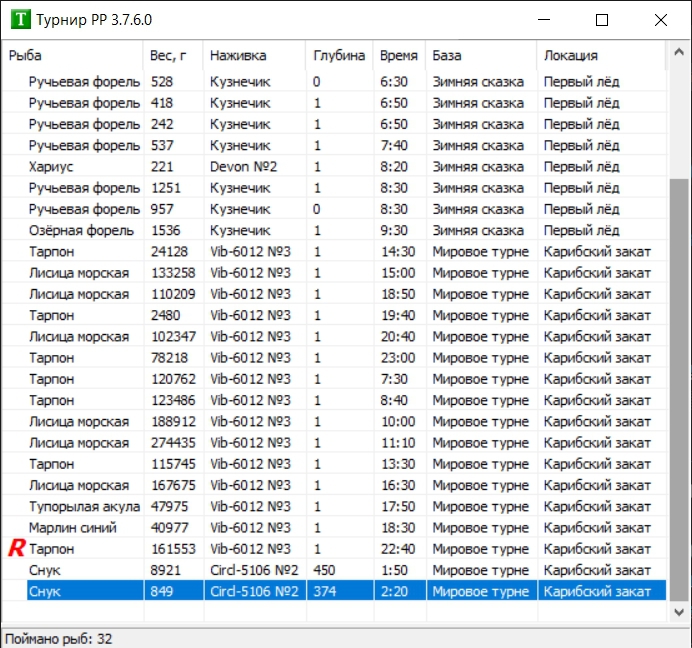Click weight value 957
692x648 pixels.
162,209
